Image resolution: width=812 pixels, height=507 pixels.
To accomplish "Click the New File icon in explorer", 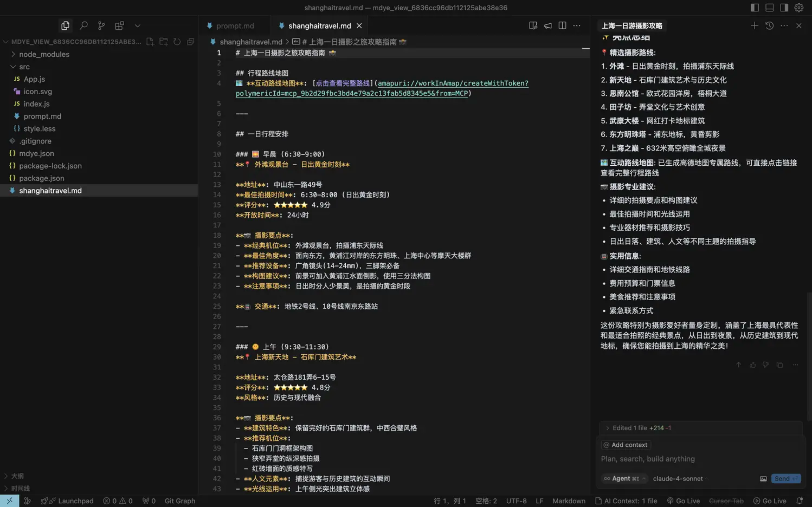I will [x=150, y=42].
